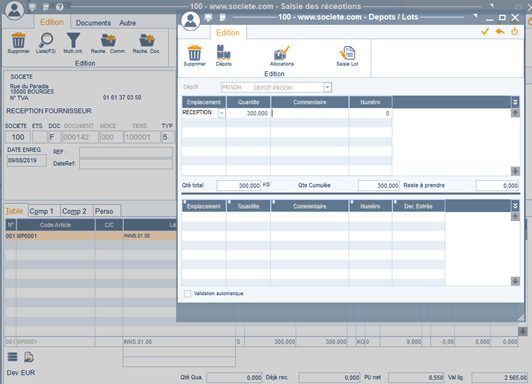Click the note icon in Depots / Lots title bar
This screenshot has height=384, width=532.
tap(223, 17)
